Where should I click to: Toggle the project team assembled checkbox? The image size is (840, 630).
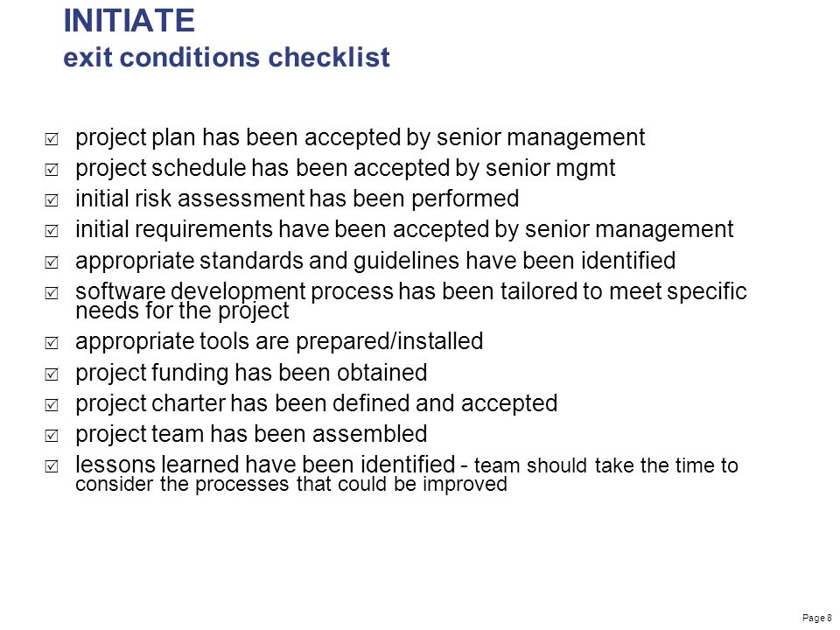point(52,436)
